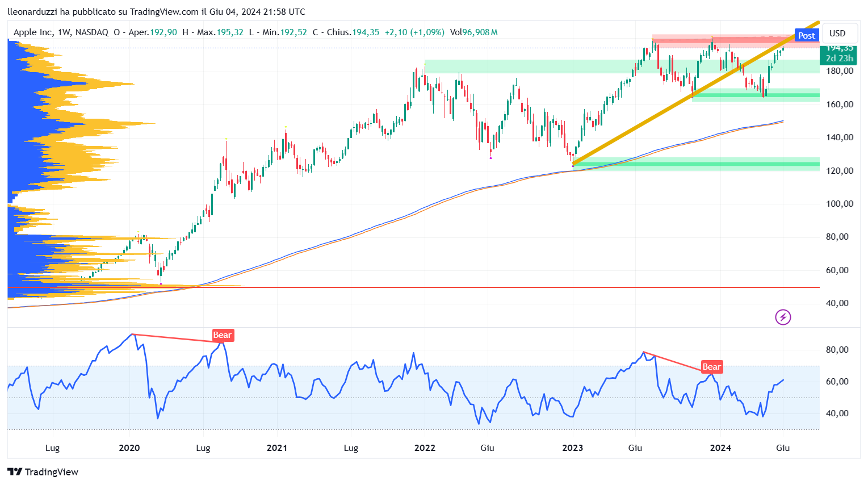Click the 160,00 price axis label
This screenshot has width=868, height=485.
tap(840, 104)
